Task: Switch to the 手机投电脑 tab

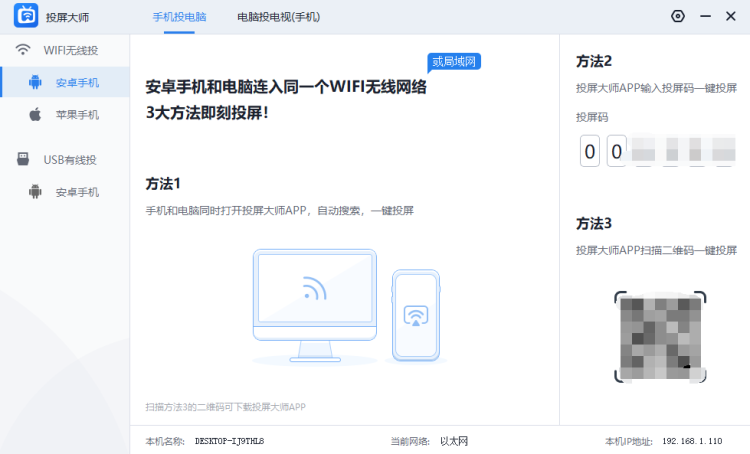Action: click(179, 17)
